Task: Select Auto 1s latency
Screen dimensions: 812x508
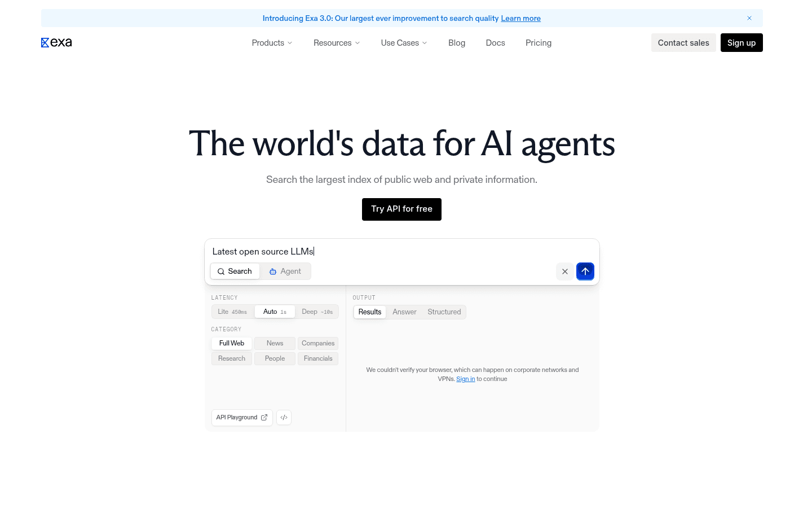Action: click(x=275, y=312)
